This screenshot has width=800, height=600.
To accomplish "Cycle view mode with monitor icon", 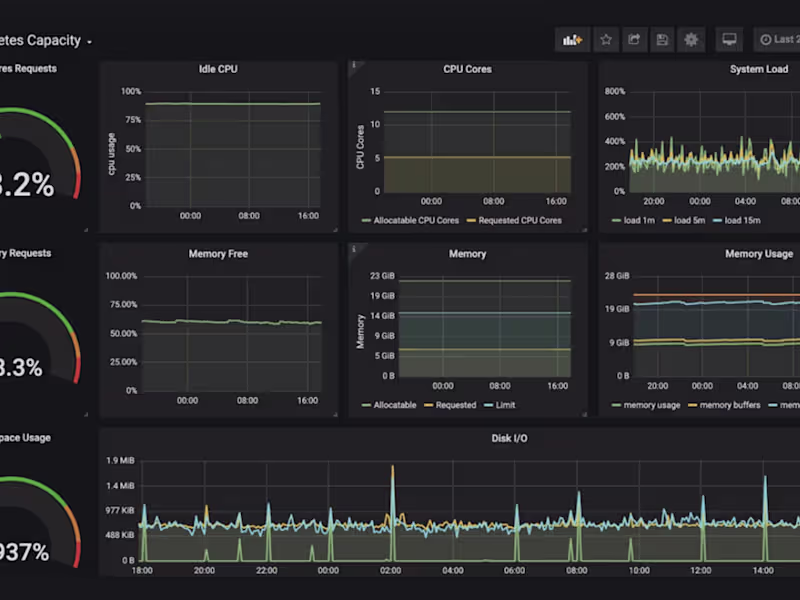I will click(x=730, y=40).
